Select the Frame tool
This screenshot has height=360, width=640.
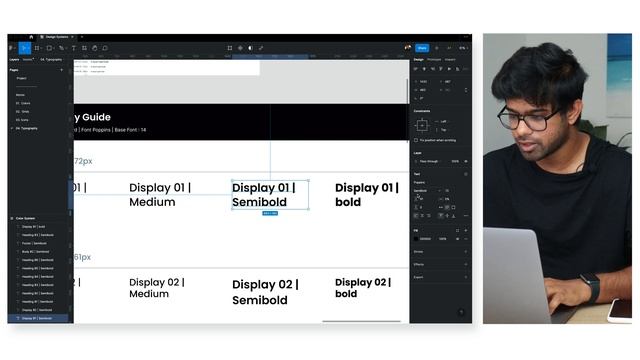37,48
